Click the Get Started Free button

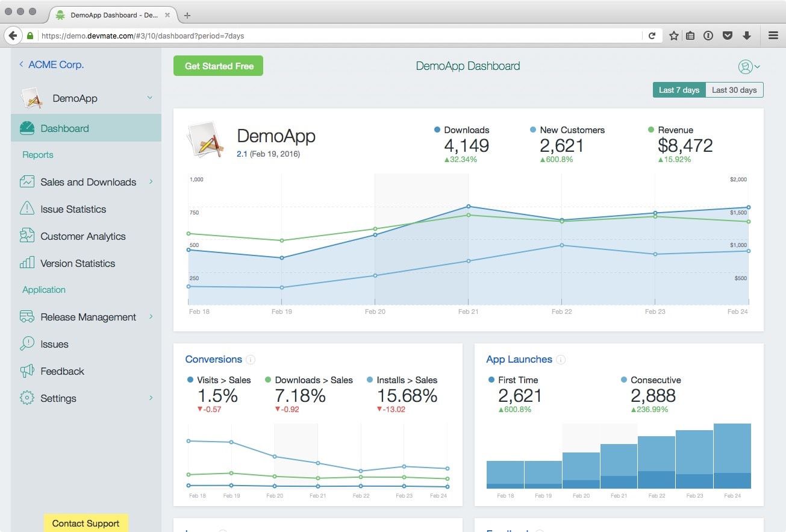tap(219, 66)
